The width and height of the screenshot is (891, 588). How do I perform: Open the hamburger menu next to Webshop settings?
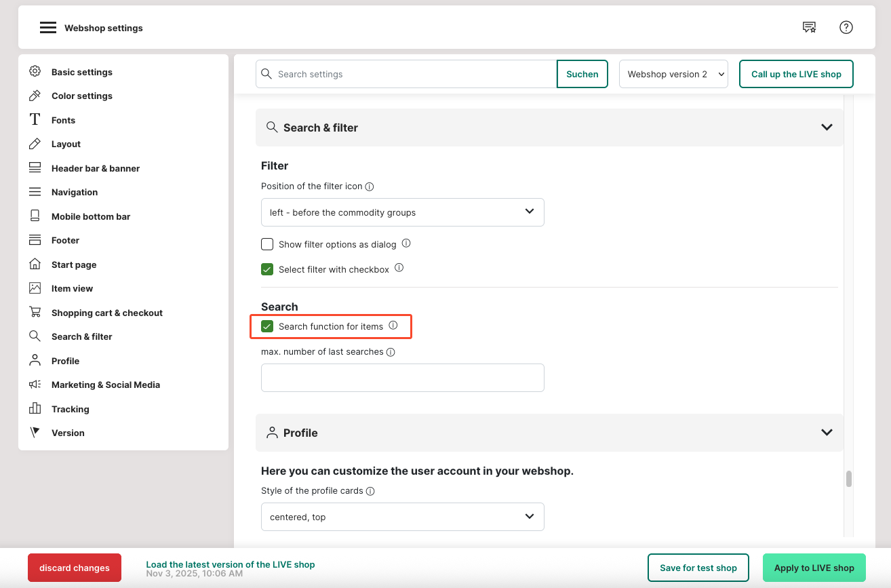47,28
